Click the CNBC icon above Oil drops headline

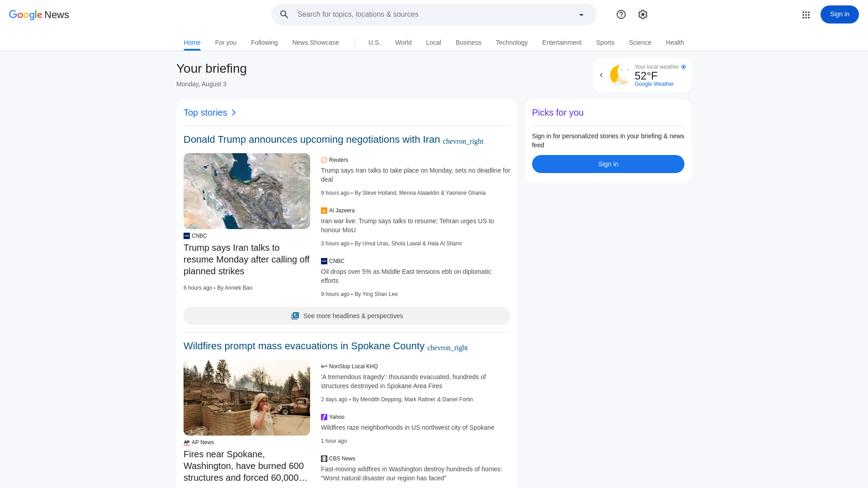click(x=324, y=261)
